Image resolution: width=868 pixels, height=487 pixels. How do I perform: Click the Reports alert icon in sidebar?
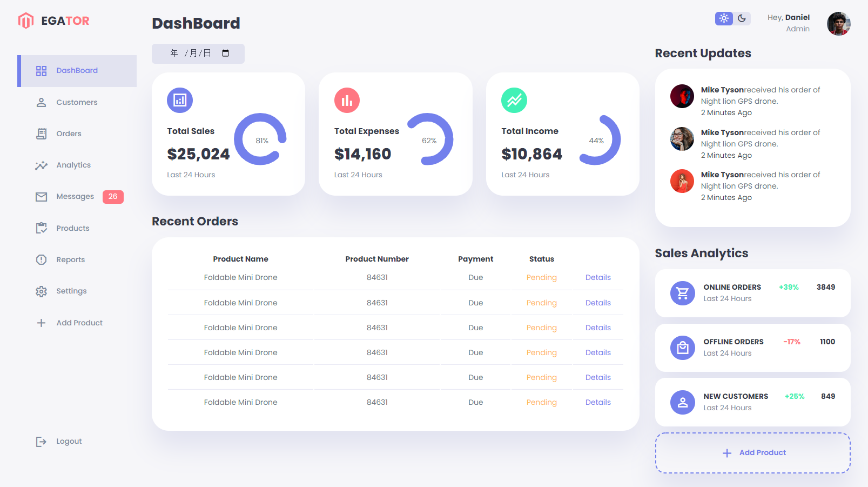[41, 259]
